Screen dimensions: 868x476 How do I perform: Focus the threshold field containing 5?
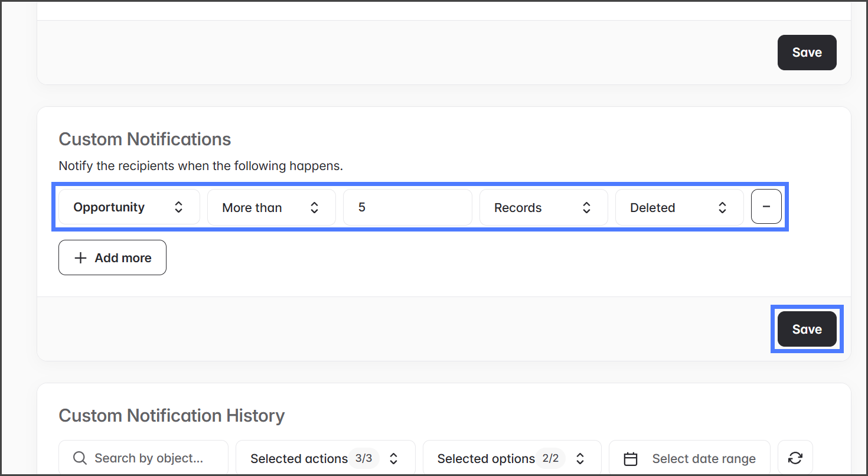point(407,207)
